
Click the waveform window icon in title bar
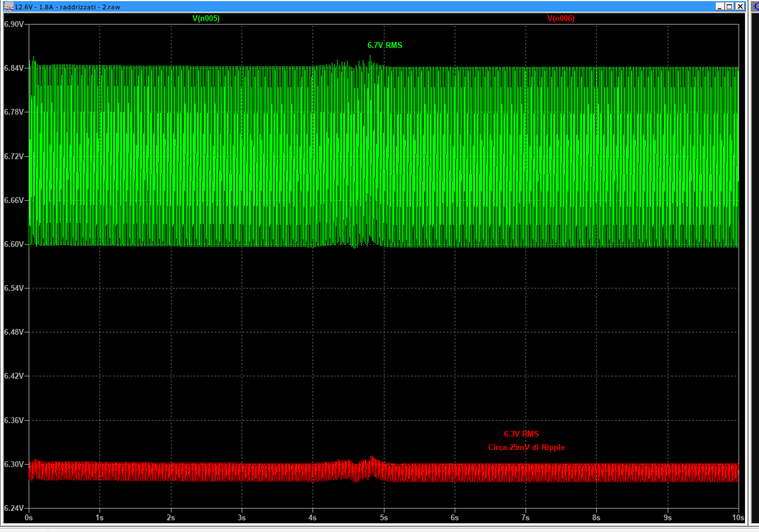click(x=8, y=6)
